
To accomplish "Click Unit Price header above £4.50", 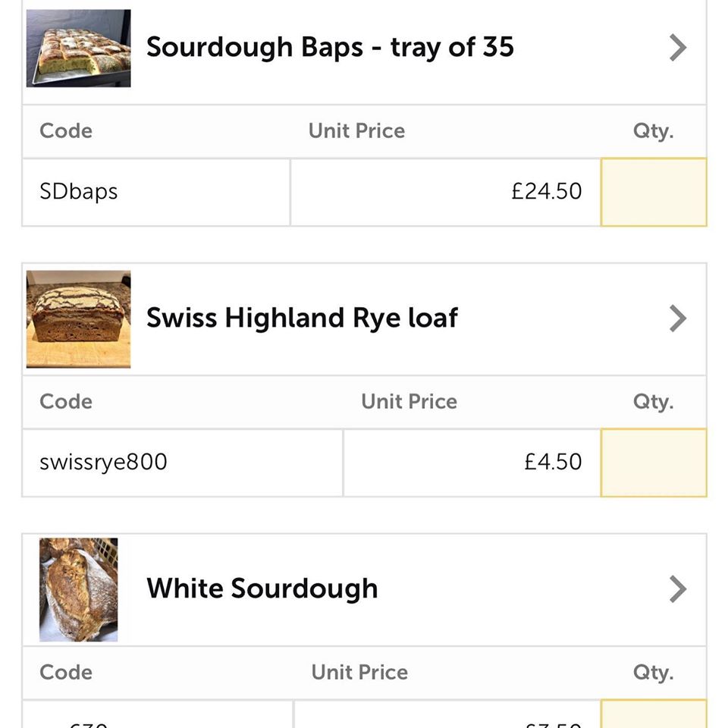I will pos(409,402).
